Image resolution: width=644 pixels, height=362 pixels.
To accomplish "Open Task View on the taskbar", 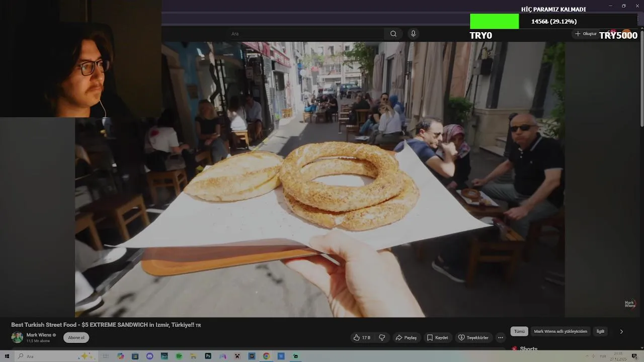I will (x=106, y=356).
